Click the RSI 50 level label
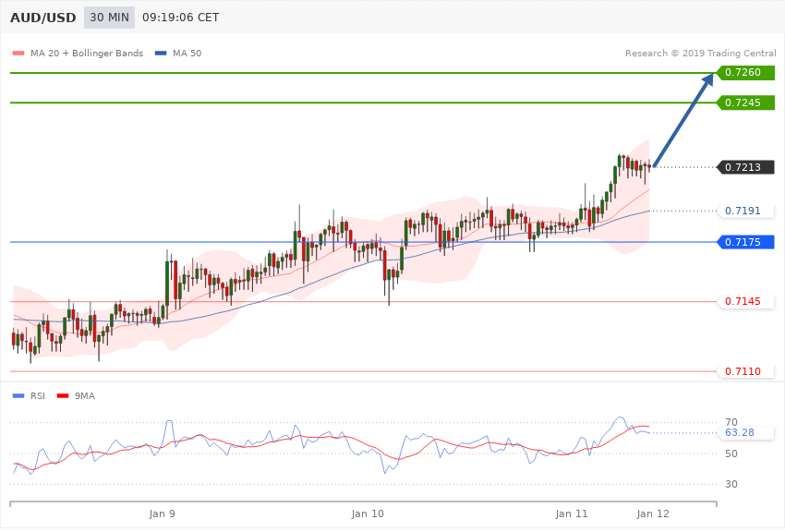Viewport: 785px width, 532px height. [x=731, y=453]
